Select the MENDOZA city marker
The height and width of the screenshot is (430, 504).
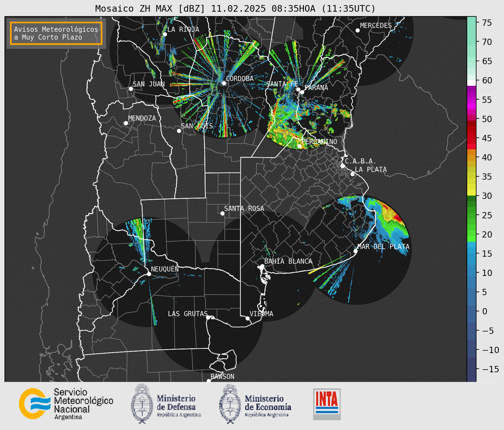[126, 123]
